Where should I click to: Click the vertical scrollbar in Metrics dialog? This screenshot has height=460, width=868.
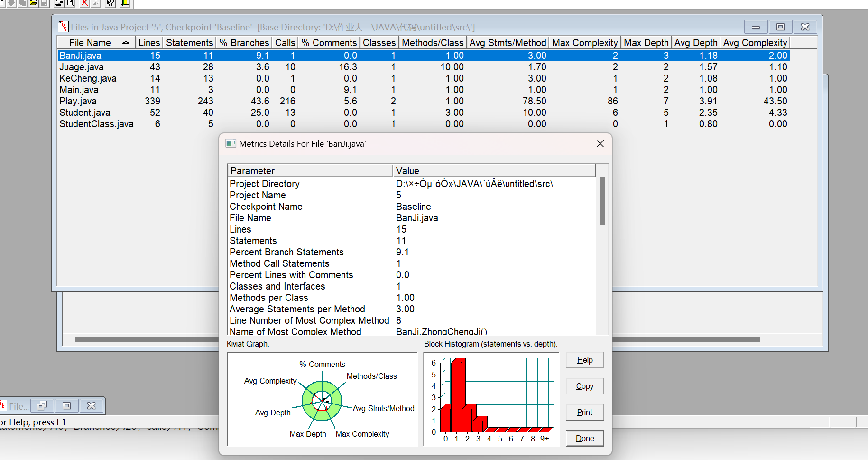click(602, 201)
